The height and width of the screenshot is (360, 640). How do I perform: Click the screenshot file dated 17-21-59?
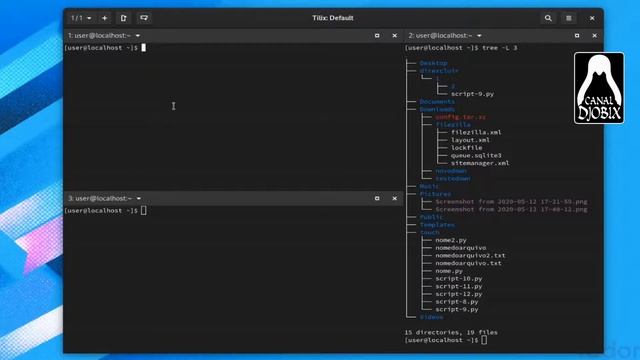pyautogui.click(x=511, y=202)
